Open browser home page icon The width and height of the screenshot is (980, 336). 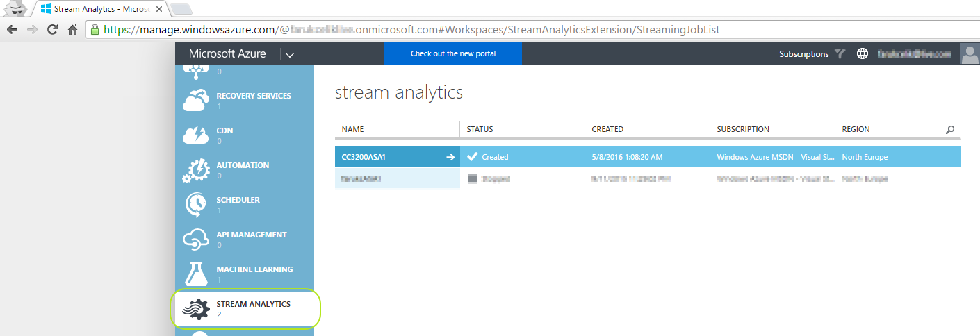[x=72, y=30]
